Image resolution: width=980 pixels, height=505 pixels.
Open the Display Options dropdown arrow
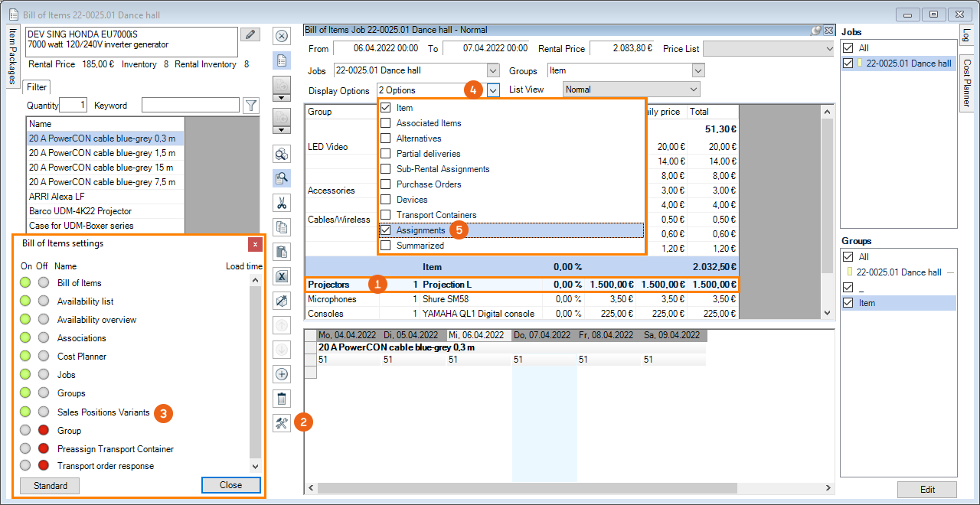coord(493,90)
